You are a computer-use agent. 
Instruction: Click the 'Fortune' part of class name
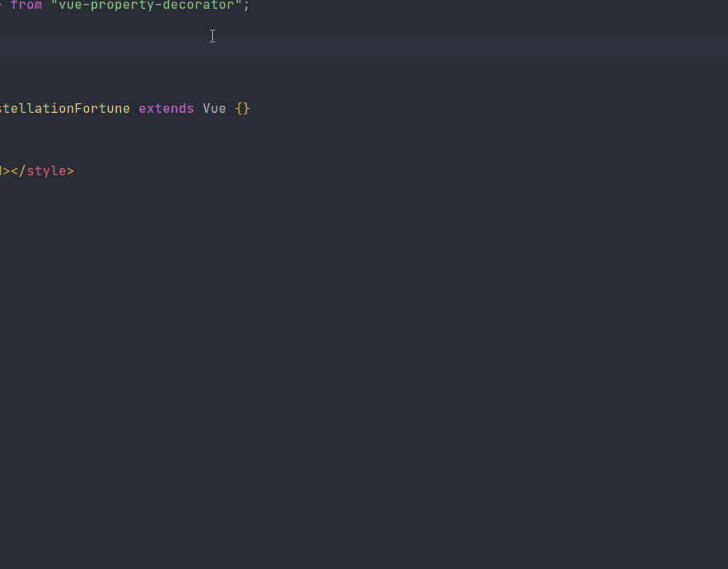click(x=103, y=108)
